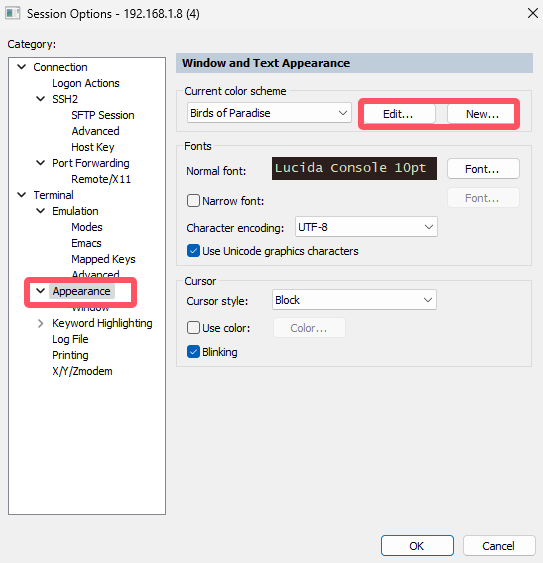Select Logon Actions in category tree

point(85,83)
